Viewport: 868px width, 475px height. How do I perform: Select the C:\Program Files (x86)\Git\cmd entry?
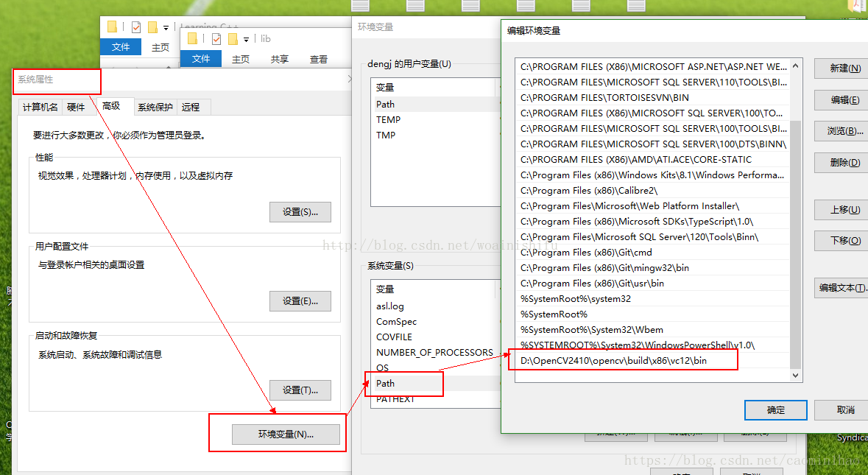[x=652, y=253]
